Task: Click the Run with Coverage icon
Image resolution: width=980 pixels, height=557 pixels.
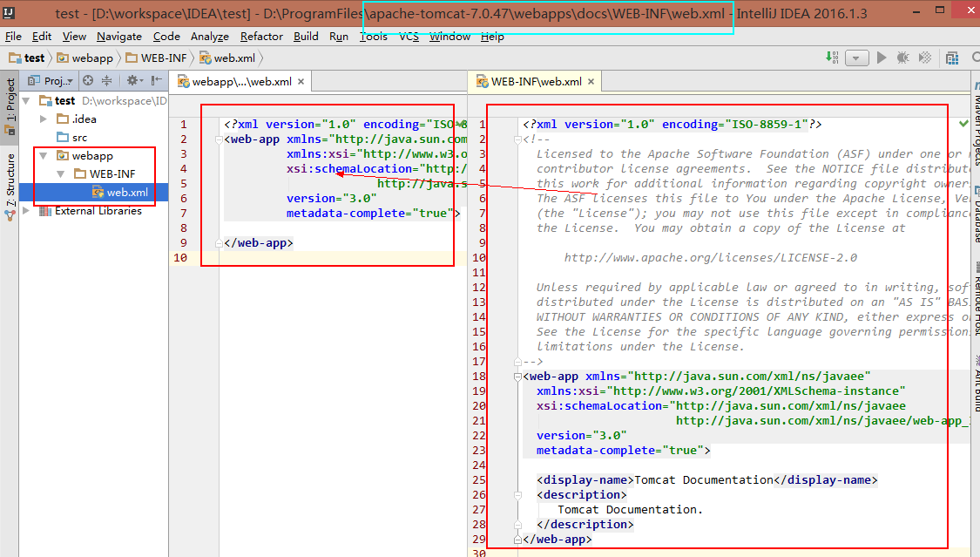Action: coord(925,58)
